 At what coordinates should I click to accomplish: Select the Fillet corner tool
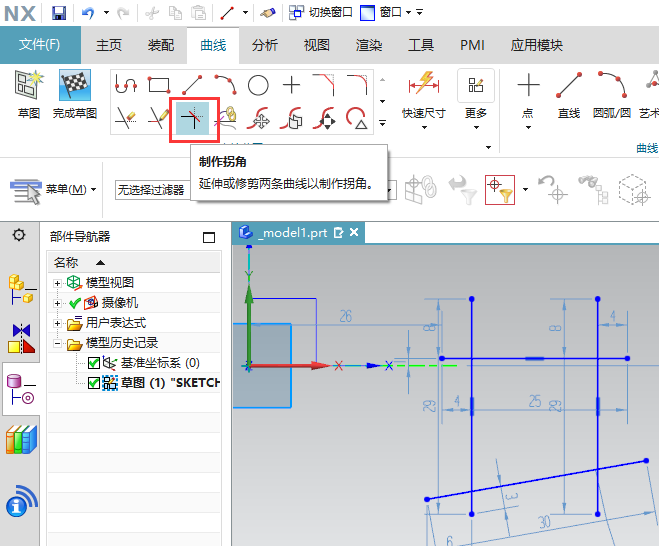click(x=357, y=85)
